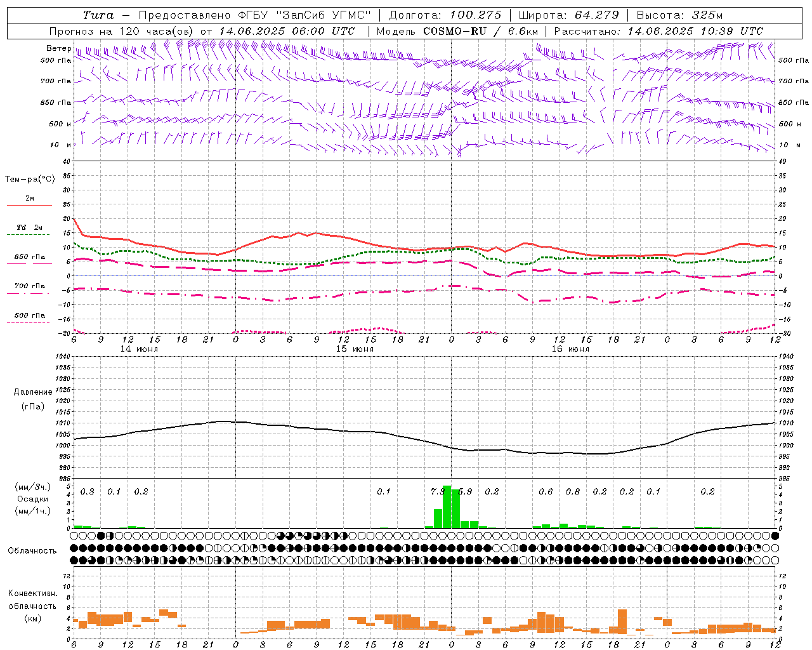Click the "Ветер" wind panel label
Image resolution: width=812 pixels, height=650 pixels.
(58, 48)
